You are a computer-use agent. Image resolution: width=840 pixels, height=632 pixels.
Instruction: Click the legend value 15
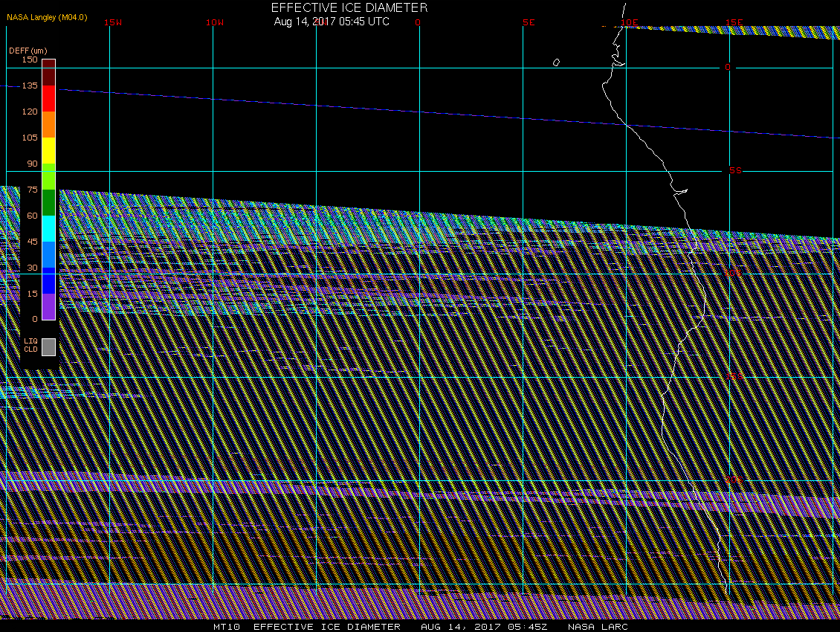tap(32, 294)
